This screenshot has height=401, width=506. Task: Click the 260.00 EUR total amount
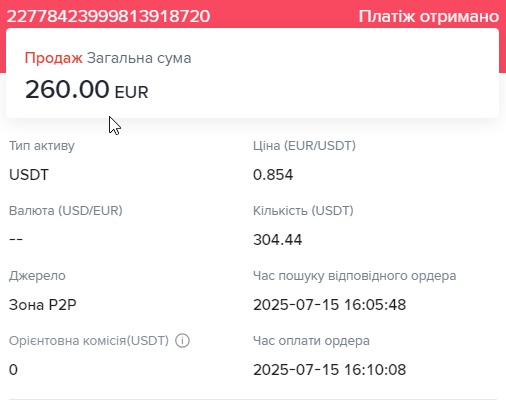[x=87, y=90]
